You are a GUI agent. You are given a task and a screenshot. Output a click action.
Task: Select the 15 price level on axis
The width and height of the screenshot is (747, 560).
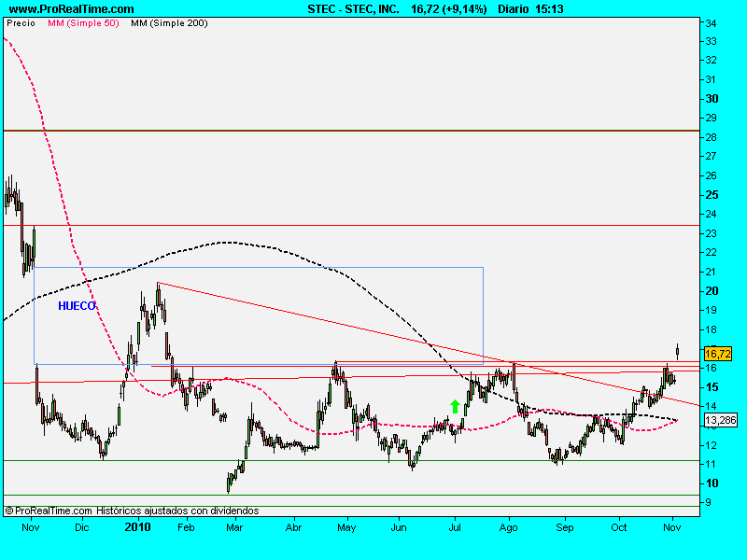tap(712, 387)
